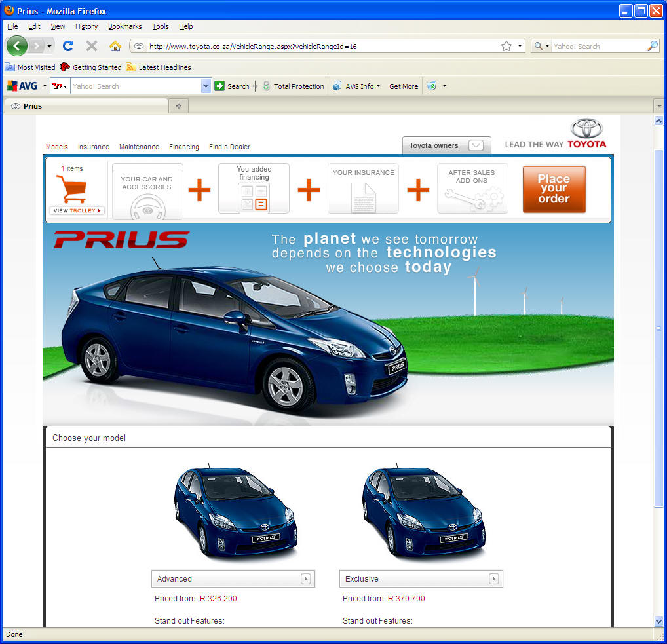Image resolution: width=667 pixels, height=644 pixels.
Task: Open the File menu
Action: (x=12, y=26)
